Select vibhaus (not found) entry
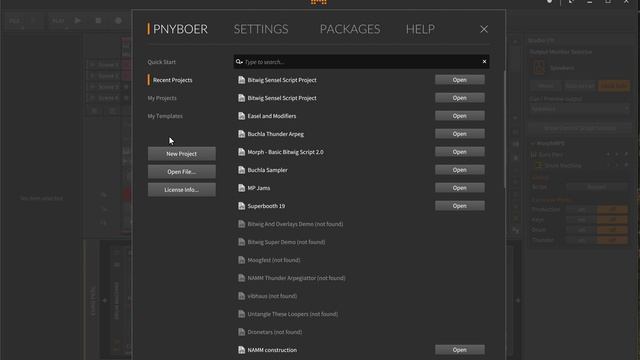This screenshot has height=360, width=640. (272, 296)
